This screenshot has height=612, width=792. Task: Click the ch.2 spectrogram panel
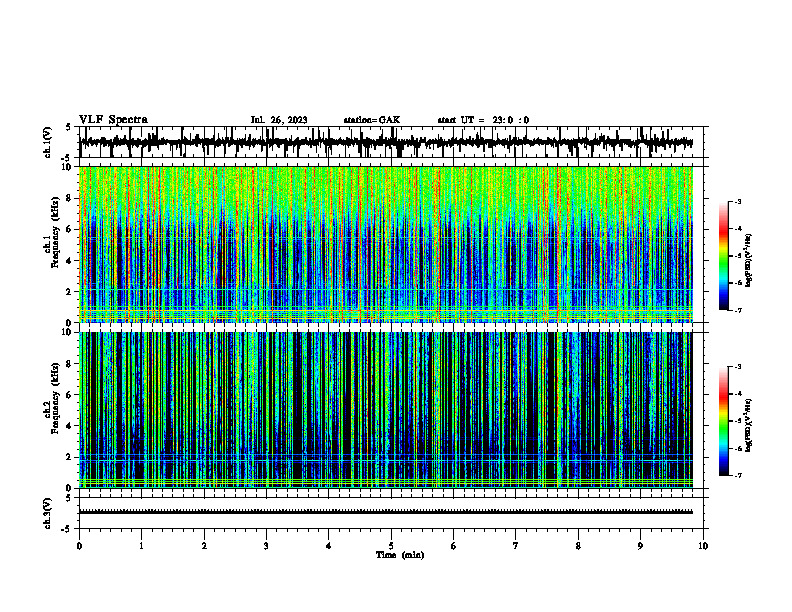click(x=386, y=410)
